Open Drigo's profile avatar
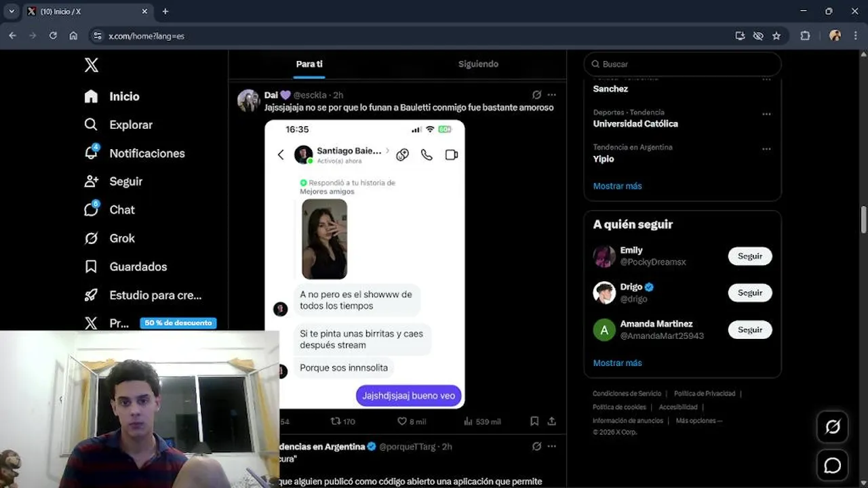 (604, 293)
